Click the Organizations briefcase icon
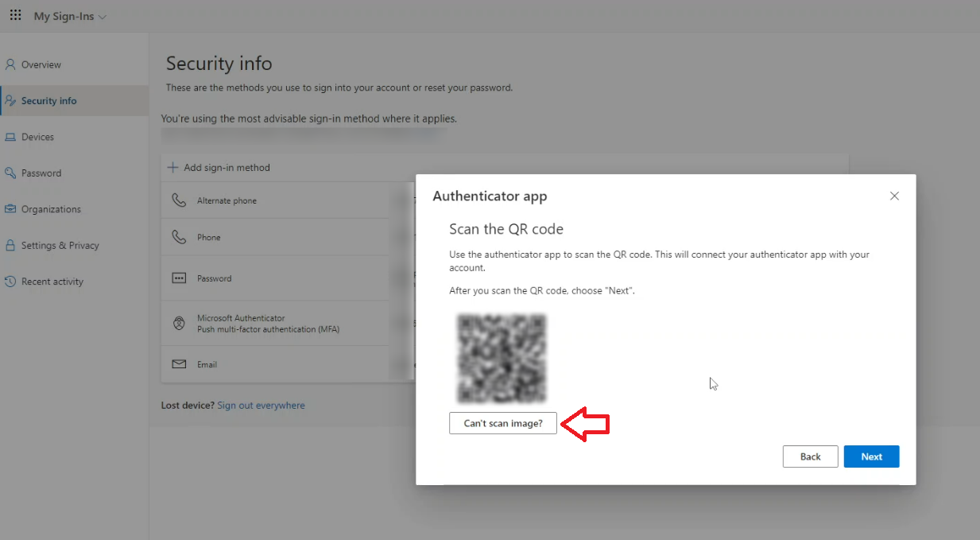 click(x=10, y=209)
